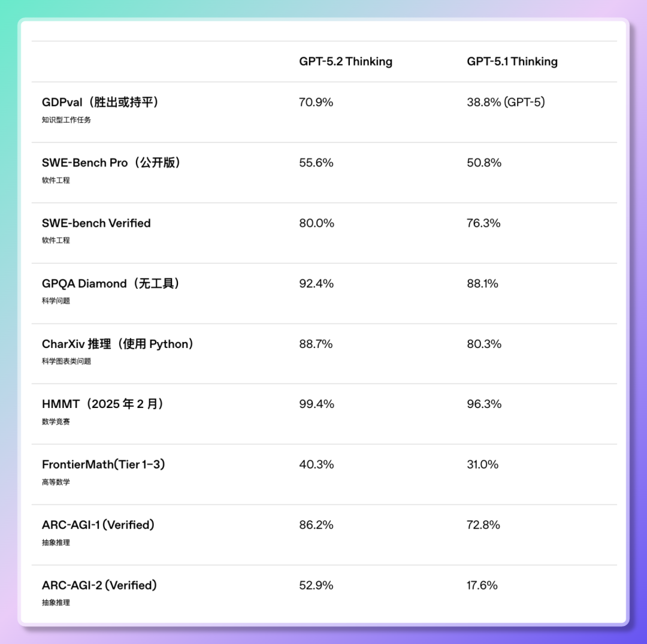
Task: Select the CharXiv Python row label
Action: click(x=118, y=344)
